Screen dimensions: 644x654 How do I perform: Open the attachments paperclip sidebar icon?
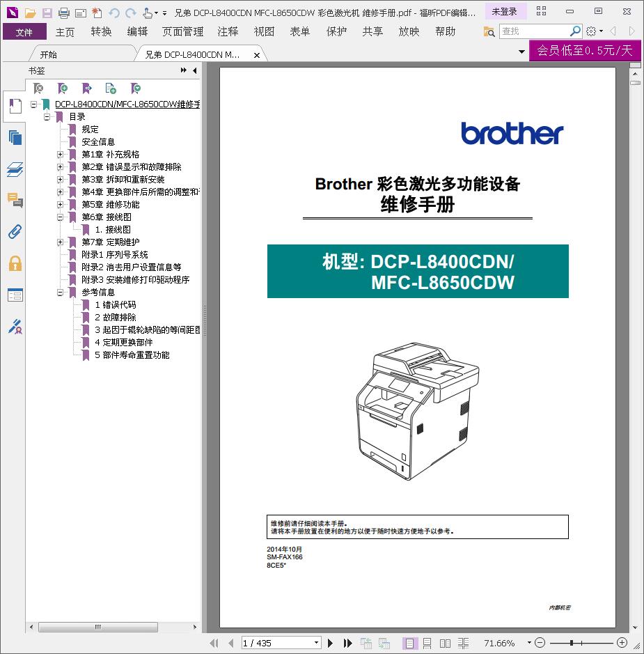tap(15, 231)
